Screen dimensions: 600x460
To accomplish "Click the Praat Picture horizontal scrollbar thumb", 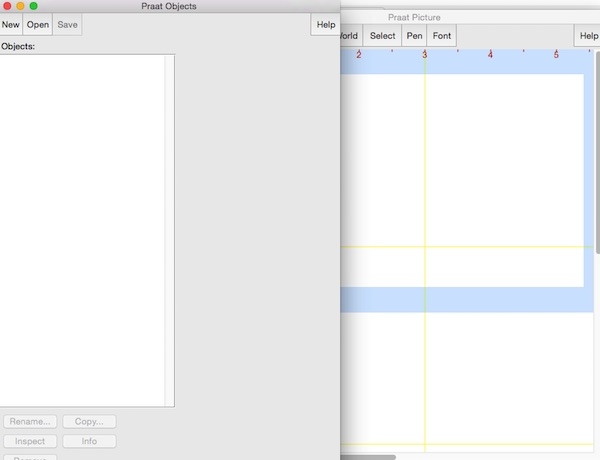I will 368,457.
